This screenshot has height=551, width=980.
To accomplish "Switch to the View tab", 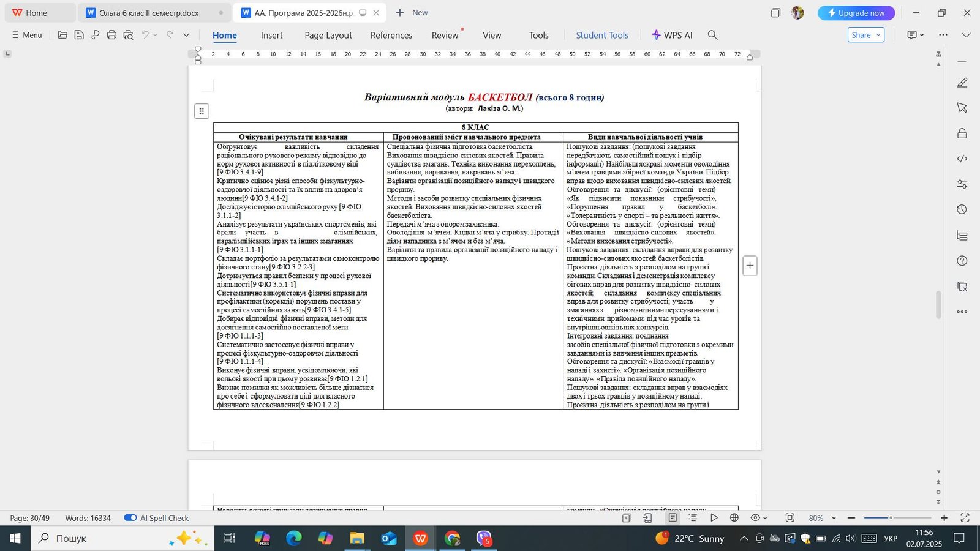I will 492,35.
